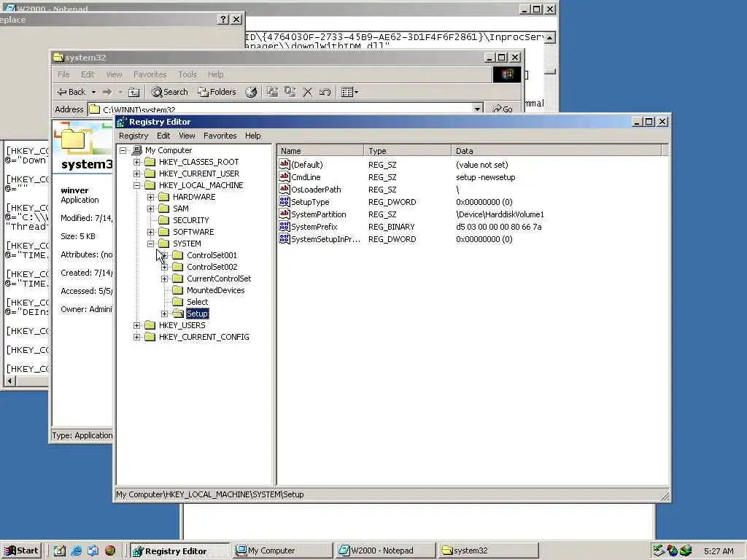Expand the HARDWARE key

pos(150,197)
